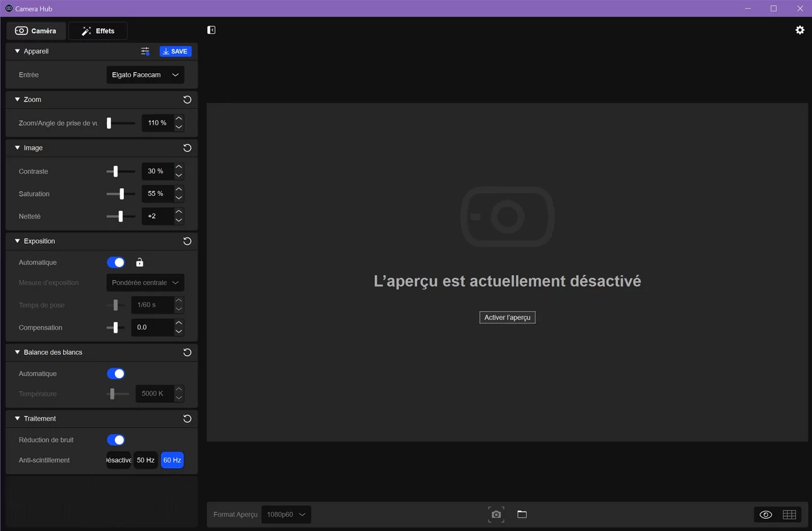Reset the Exposition section

(x=187, y=241)
